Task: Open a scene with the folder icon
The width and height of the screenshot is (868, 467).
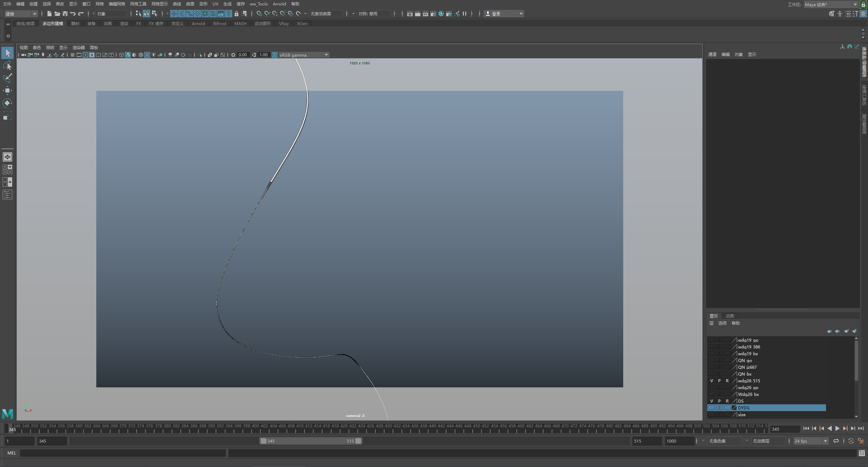Action: pos(57,14)
